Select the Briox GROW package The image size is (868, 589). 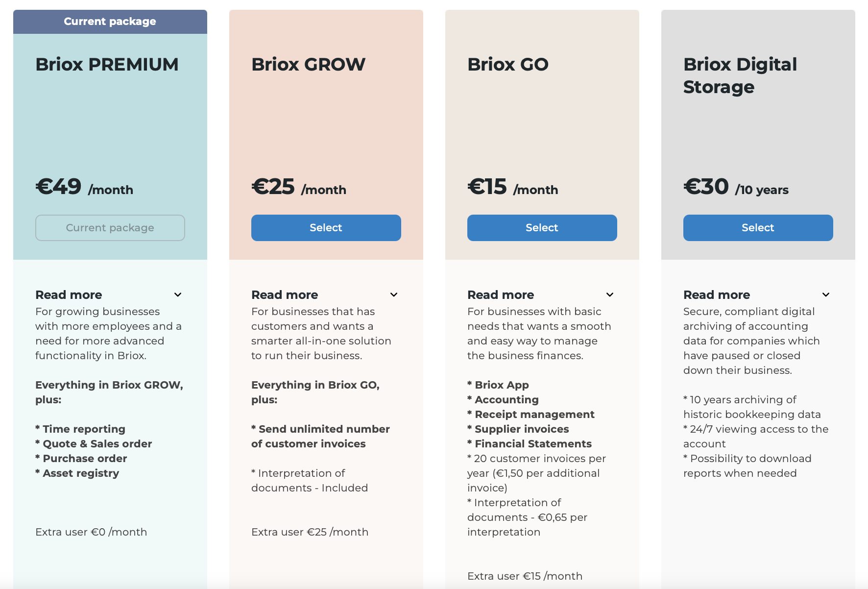326,228
